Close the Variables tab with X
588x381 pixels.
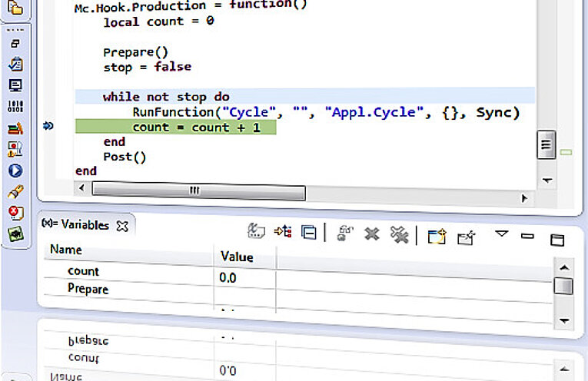point(122,226)
